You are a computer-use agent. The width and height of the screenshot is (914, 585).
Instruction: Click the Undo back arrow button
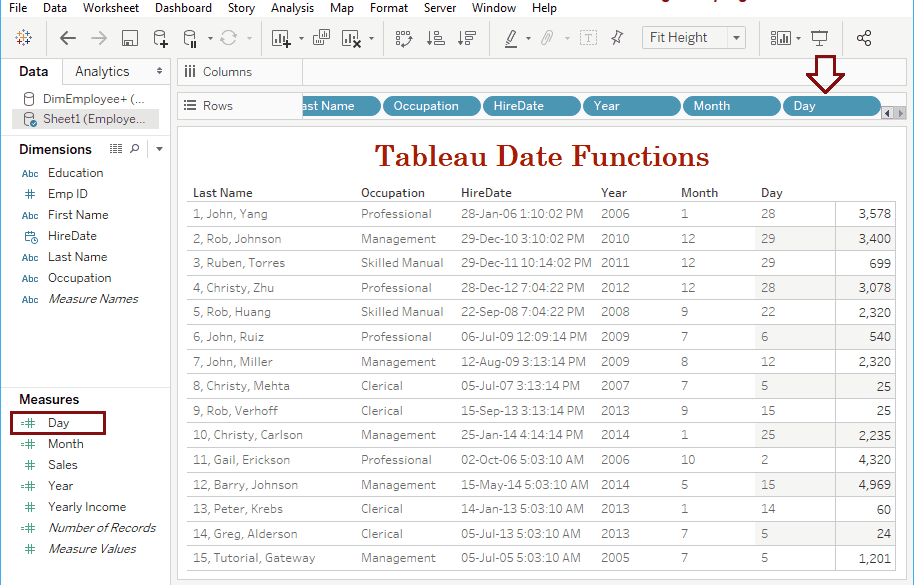[67, 38]
